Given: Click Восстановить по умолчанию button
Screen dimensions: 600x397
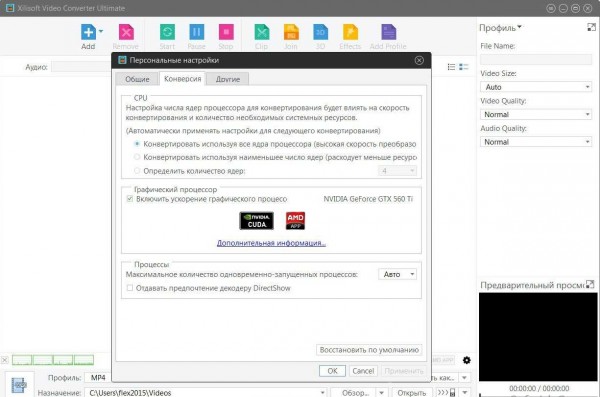Looking at the screenshot, I should pyautogui.click(x=369, y=350).
